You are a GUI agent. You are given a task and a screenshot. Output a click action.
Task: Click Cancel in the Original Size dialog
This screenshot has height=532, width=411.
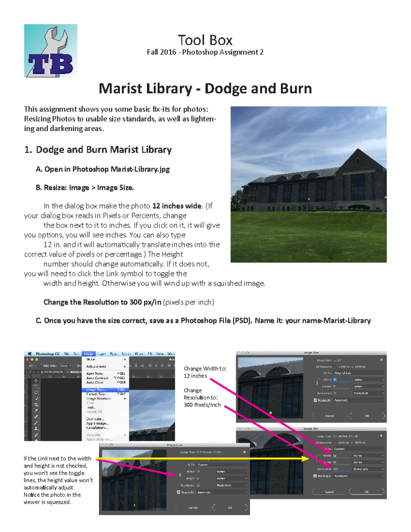[329, 416]
